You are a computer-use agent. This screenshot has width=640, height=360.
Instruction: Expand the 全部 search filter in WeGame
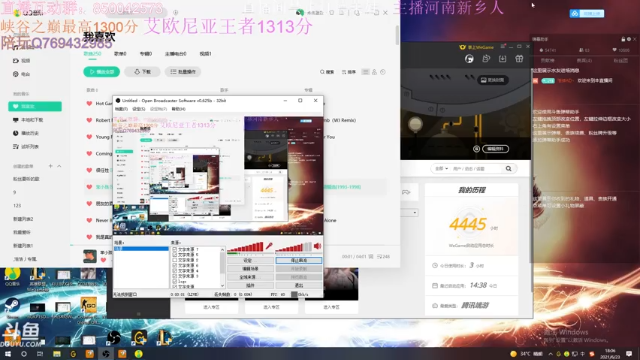(x=442, y=169)
